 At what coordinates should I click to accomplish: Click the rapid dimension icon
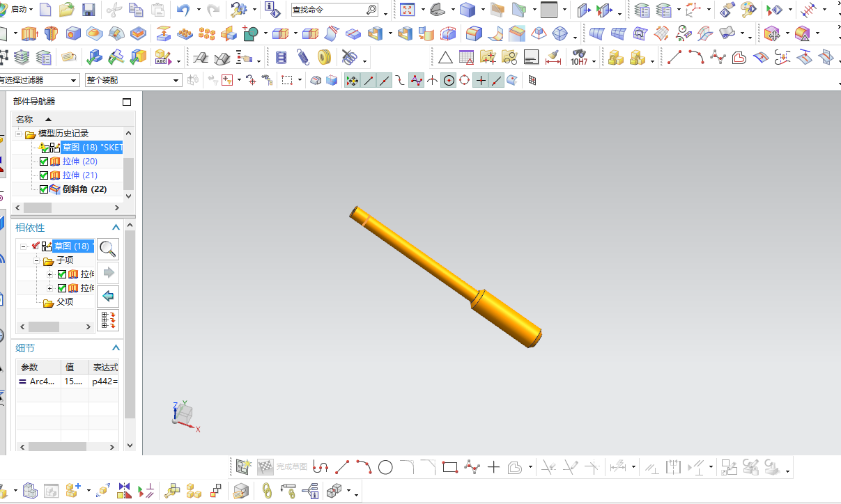(x=553, y=57)
